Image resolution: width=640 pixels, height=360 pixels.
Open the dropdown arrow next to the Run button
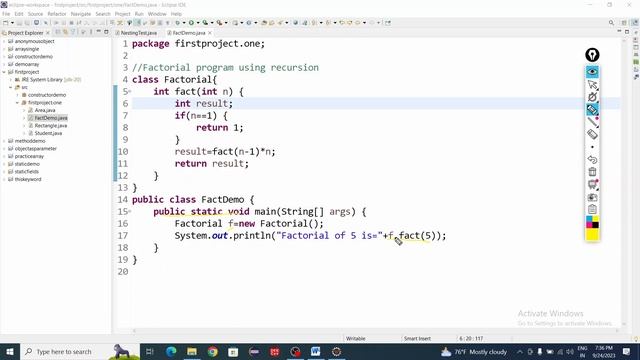197,23
